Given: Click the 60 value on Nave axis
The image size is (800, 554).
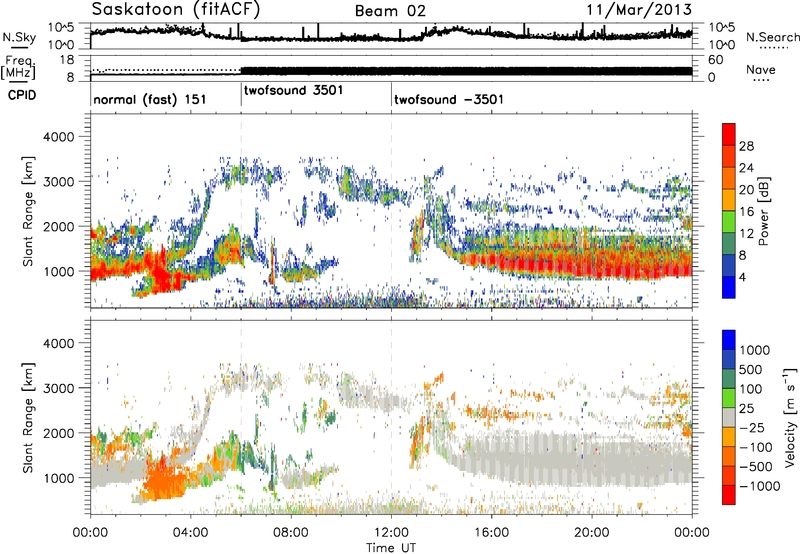Looking at the screenshot, I should point(715,60).
